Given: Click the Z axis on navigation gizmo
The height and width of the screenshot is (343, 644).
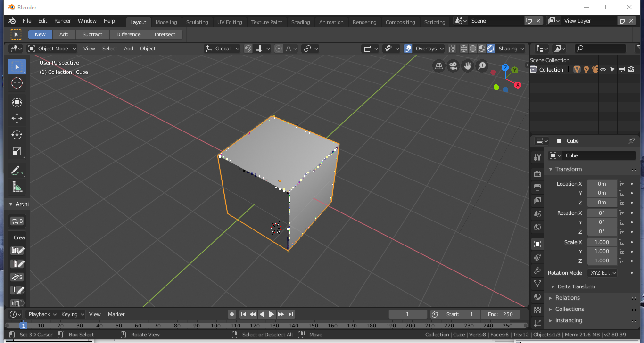Looking at the screenshot, I should point(505,68).
